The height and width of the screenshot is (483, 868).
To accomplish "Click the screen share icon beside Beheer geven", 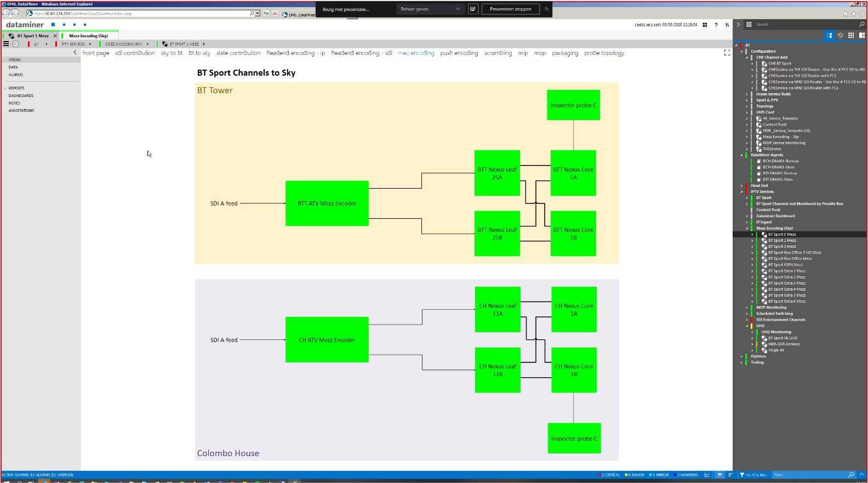I will pos(473,9).
